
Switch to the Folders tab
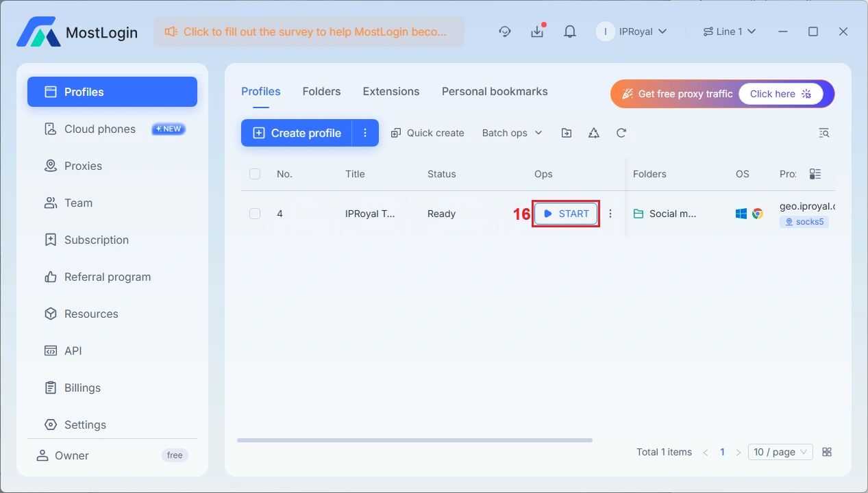(x=321, y=92)
